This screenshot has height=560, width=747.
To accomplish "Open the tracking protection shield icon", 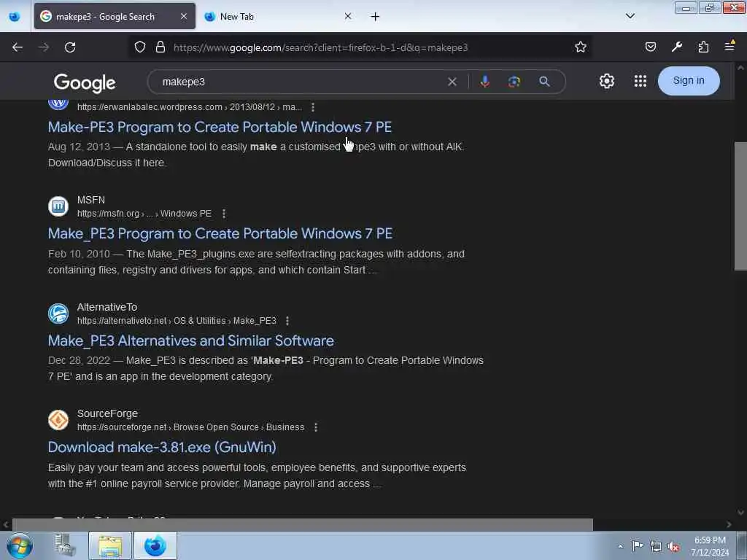I will (x=139, y=47).
